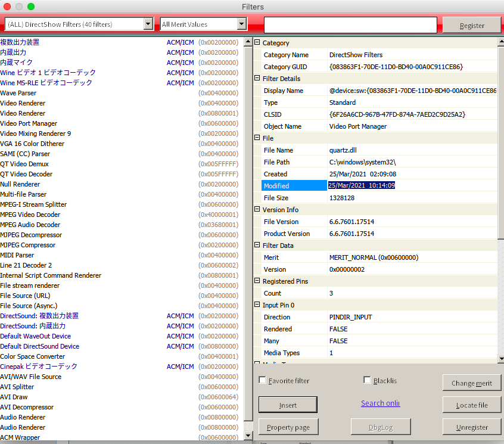Tick the Blacklist checkbox
Image resolution: width=504 pixels, height=444 pixels.
coord(368,380)
